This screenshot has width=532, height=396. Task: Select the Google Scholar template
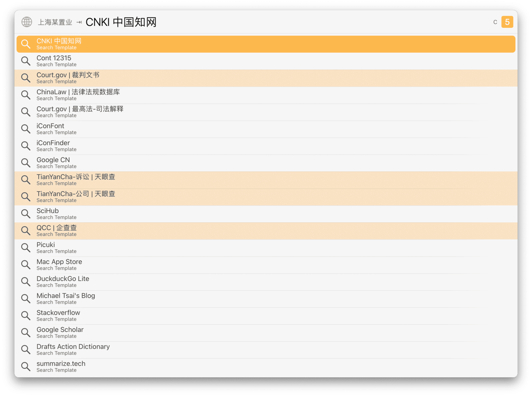click(266, 332)
